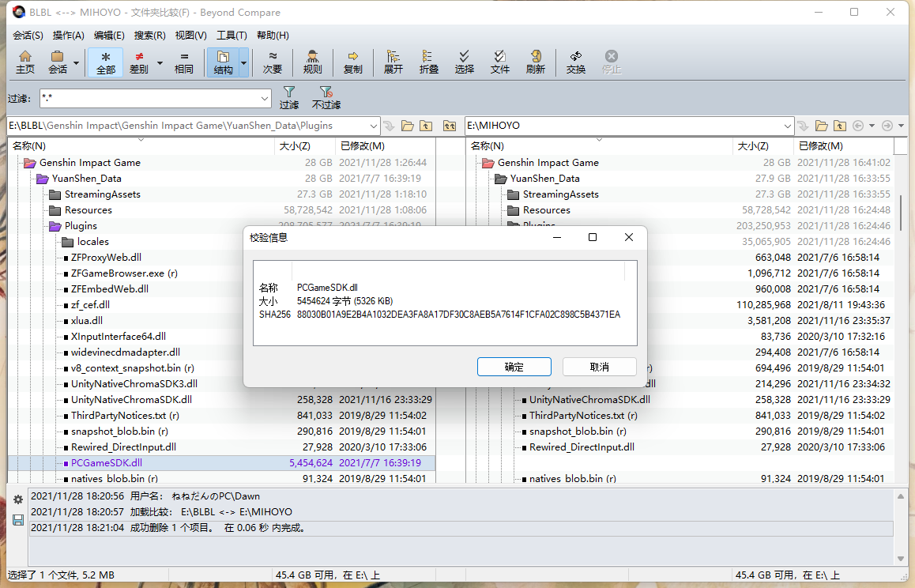
Task: Apply filter with 过滤 funnel icon
Action: point(289,98)
